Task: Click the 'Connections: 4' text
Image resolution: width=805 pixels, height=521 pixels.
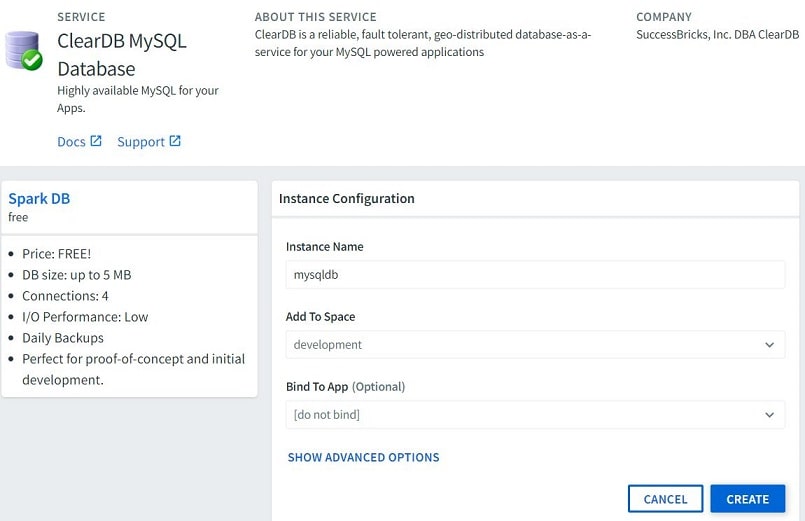Action: (65, 296)
